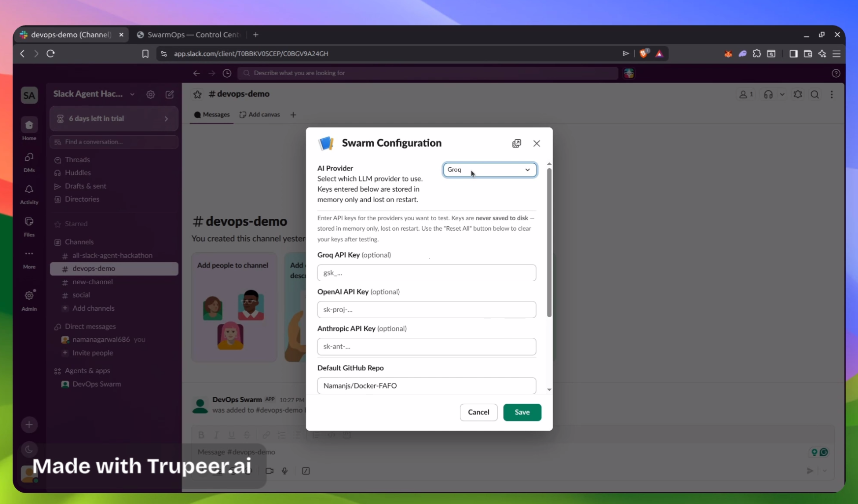Image resolution: width=858 pixels, height=504 pixels.
Task: Click the browser address bar
Action: click(393, 54)
